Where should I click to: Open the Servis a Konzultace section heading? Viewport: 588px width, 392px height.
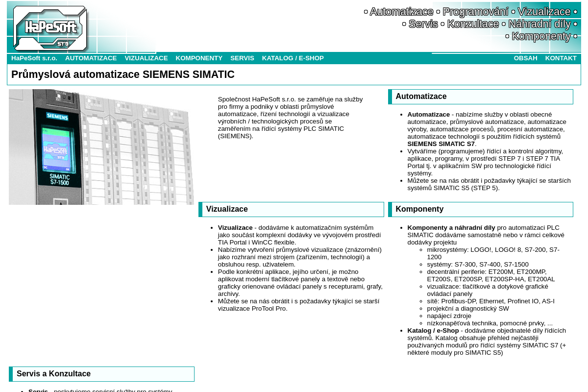pos(101,374)
